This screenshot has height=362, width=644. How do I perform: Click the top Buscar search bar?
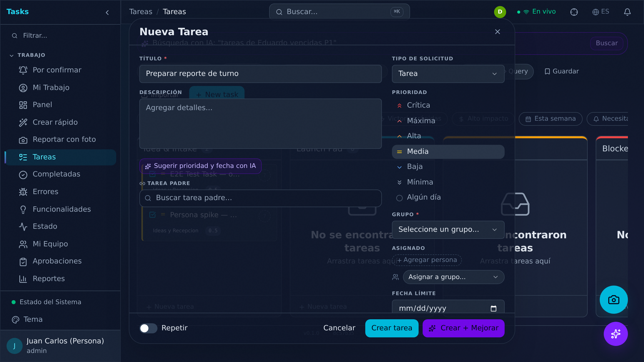click(339, 12)
